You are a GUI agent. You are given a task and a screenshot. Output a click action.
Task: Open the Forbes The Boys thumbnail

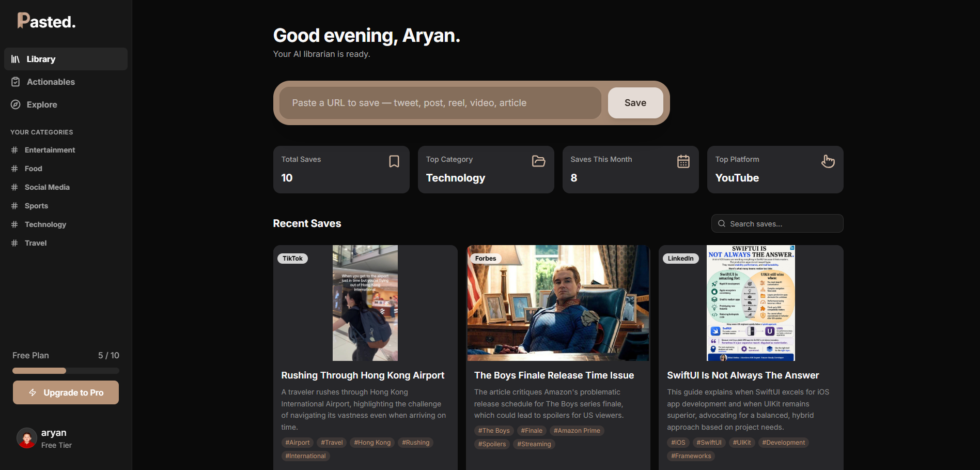click(558, 303)
